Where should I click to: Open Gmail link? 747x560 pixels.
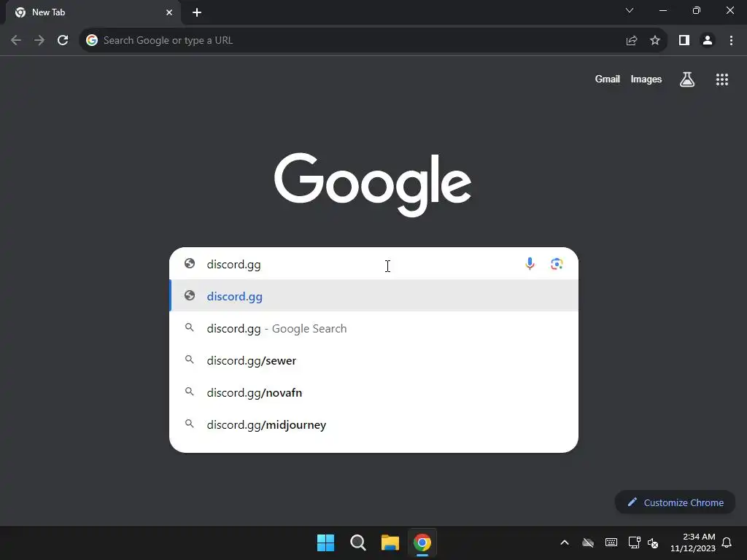tap(608, 79)
